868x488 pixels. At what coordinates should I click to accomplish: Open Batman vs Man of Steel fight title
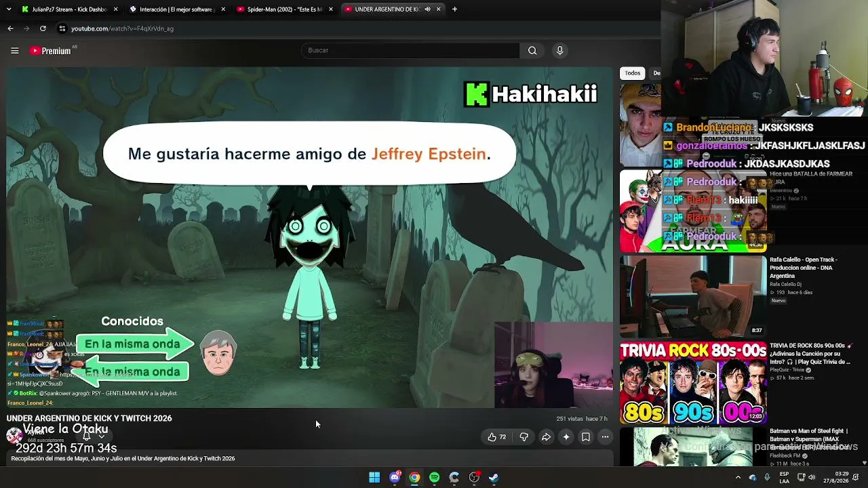pyautogui.click(x=809, y=439)
